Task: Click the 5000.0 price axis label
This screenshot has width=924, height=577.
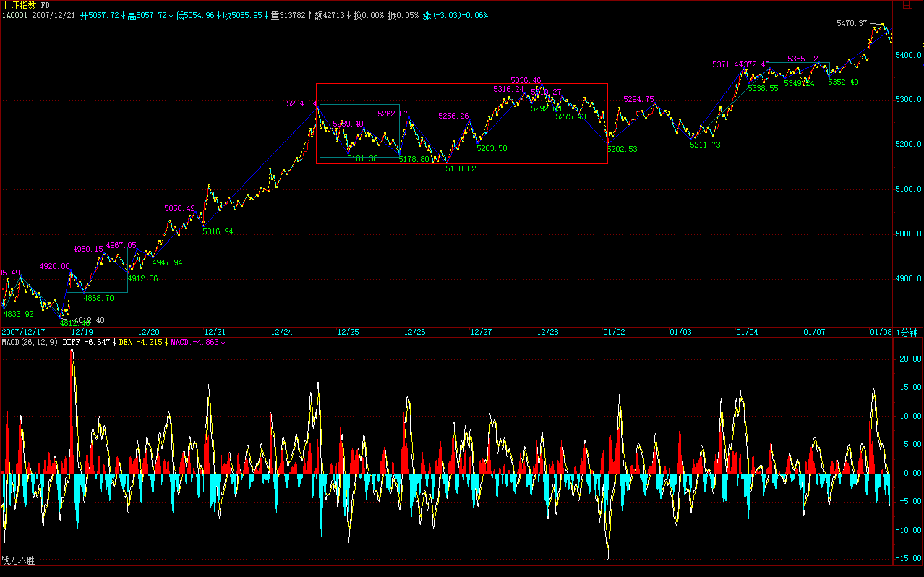Action: coord(908,234)
